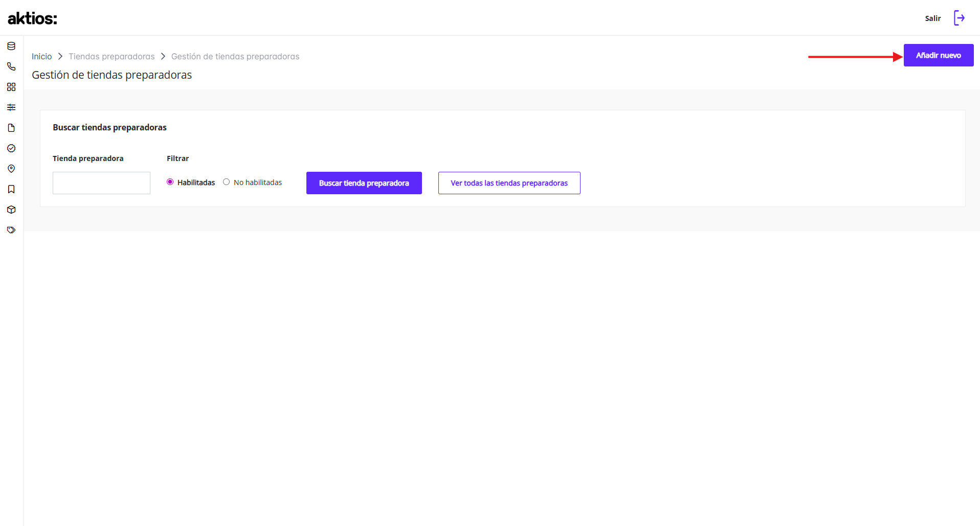Click Ver todas las tiendas preparadoras
This screenshot has height=526, width=980.
tap(509, 183)
